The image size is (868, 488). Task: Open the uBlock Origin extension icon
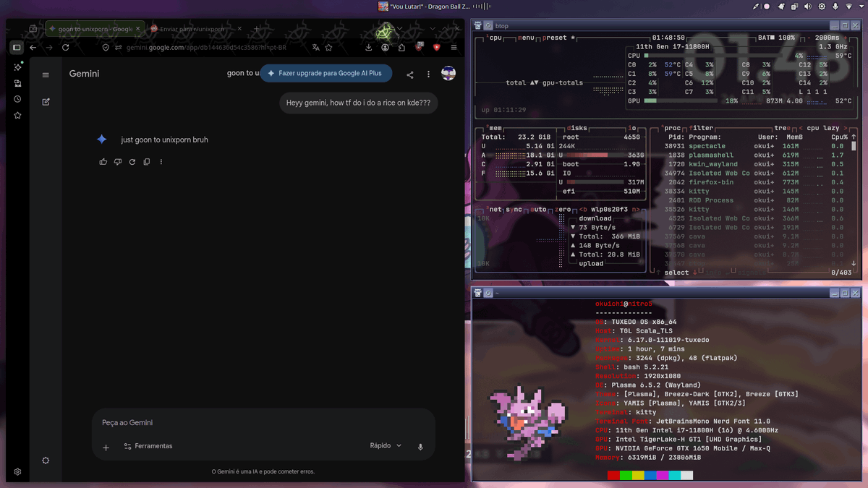tap(418, 46)
